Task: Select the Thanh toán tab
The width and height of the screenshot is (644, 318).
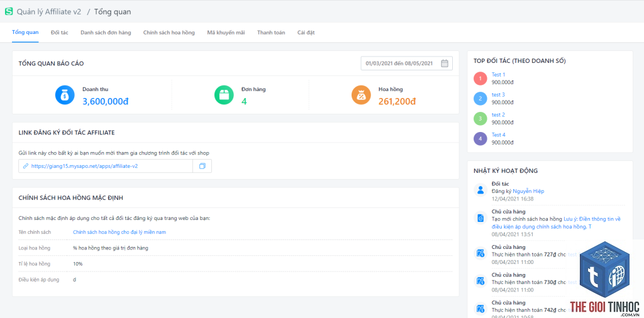Action: pyautogui.click(x=271, y=33)
